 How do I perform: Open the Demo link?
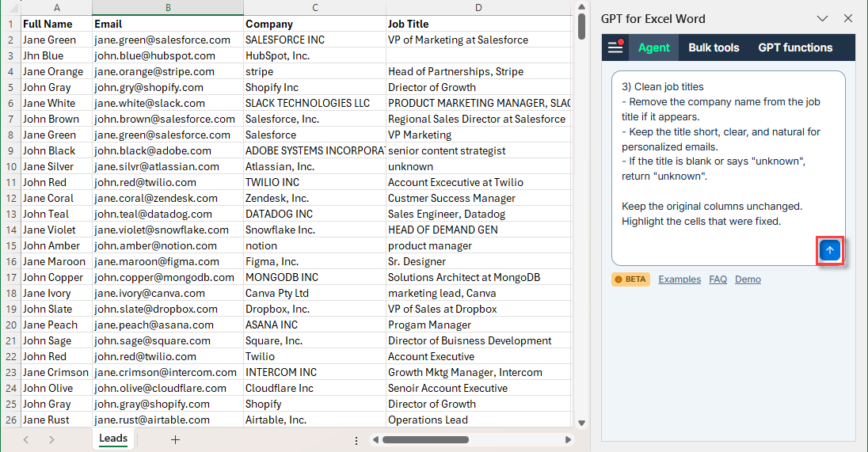point(748,279)
